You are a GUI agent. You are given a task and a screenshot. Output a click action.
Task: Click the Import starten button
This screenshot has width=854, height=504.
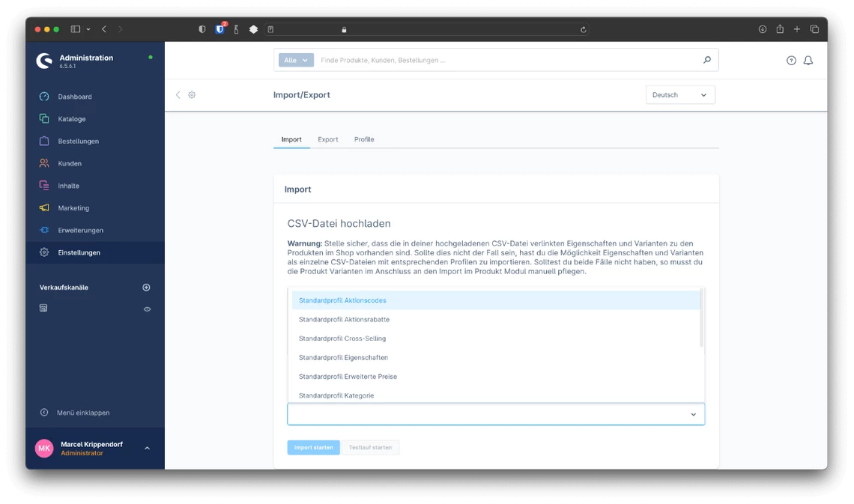point(313,448)
